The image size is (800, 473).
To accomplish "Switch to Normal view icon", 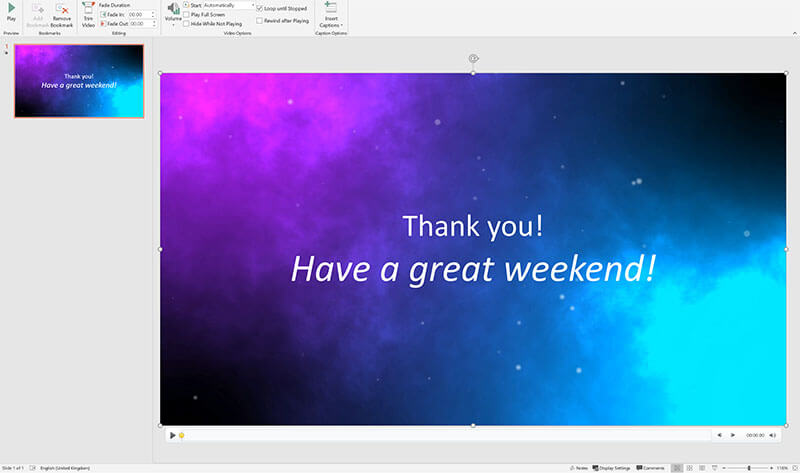I will 677,468.
